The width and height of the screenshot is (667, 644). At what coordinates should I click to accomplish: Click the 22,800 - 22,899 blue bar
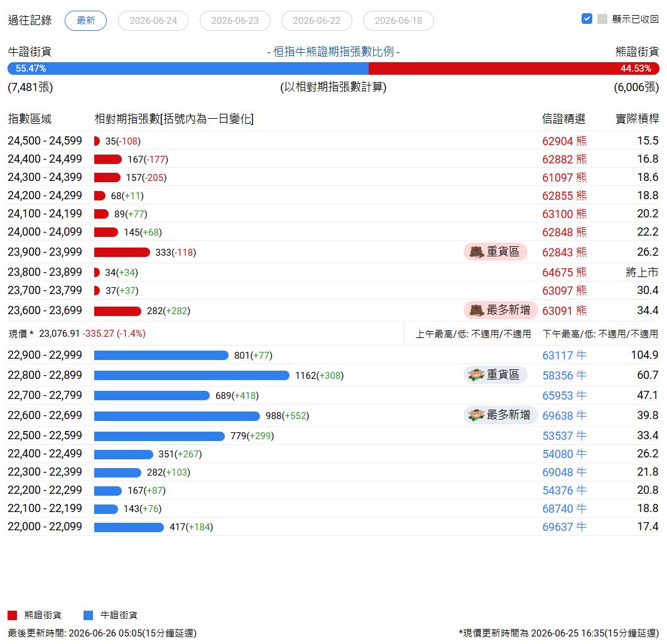192,376
